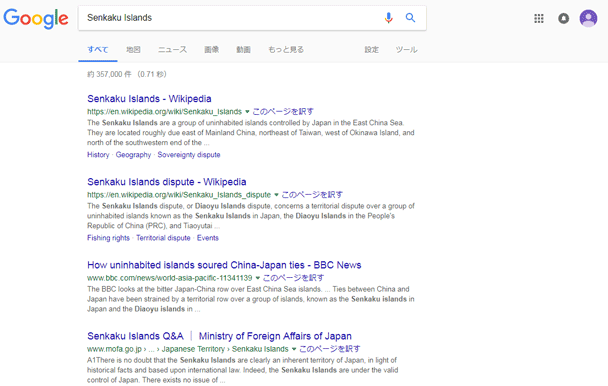Expand arrow next to mofa.go.jp breadcrumb
Screen dimensions: 608x386
(294, 349)
